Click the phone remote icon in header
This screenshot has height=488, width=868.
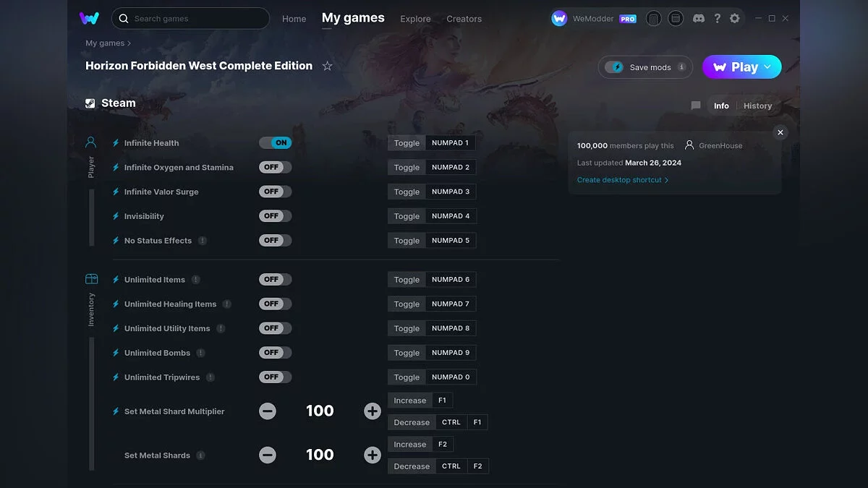(653, 19)
